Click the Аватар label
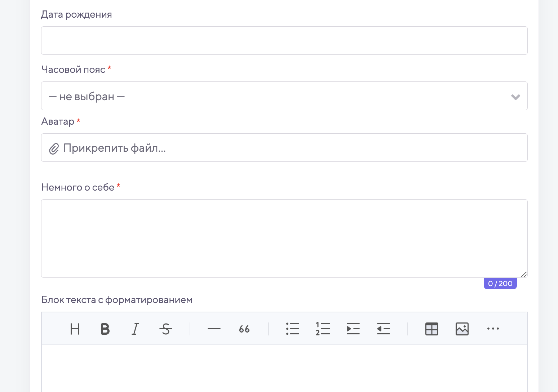Image resolution: width=558 pixels, height=392 pixels. coord(58,121)
